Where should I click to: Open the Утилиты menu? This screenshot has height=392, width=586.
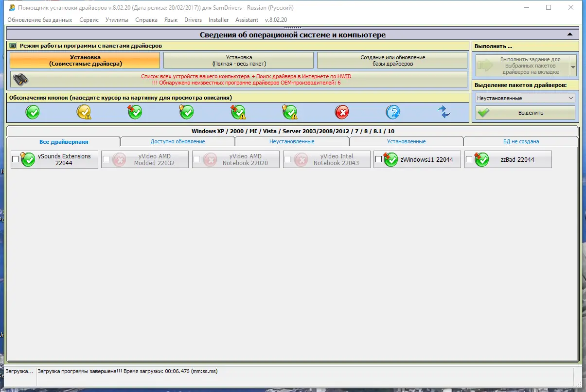(117, 20)
